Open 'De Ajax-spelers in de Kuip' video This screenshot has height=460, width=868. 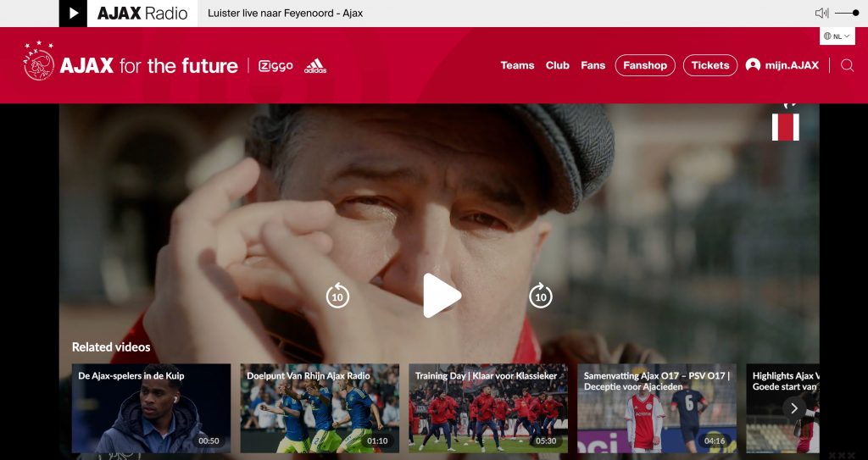click(x=151, y=408)
